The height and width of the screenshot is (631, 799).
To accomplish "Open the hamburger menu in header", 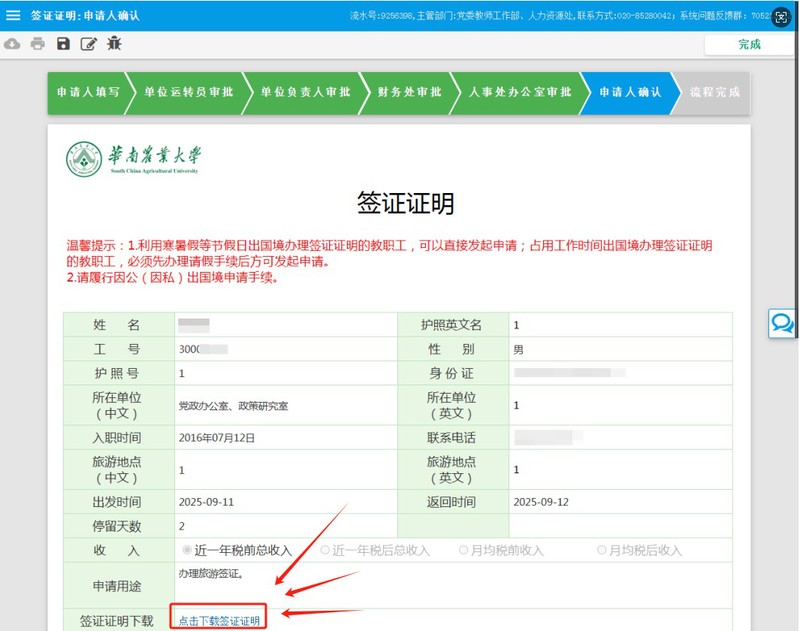I will click(x=13, y=15).
